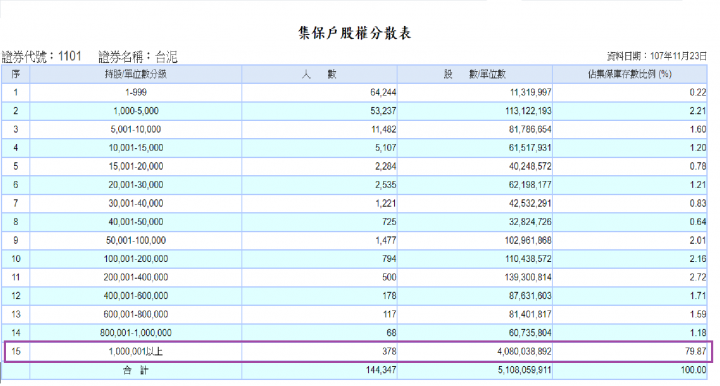Select the 15,001-20,000 range cell
The height and width of the screenshot is (386, 720).
135,166
